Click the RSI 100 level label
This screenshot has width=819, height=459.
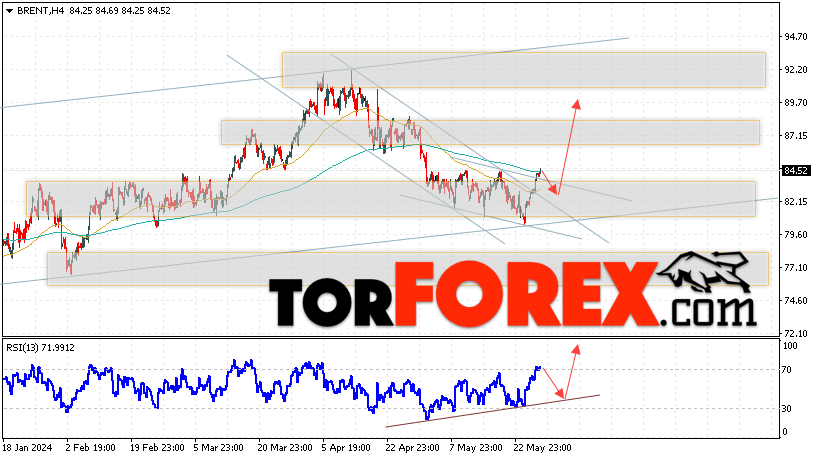pos(790,346)
